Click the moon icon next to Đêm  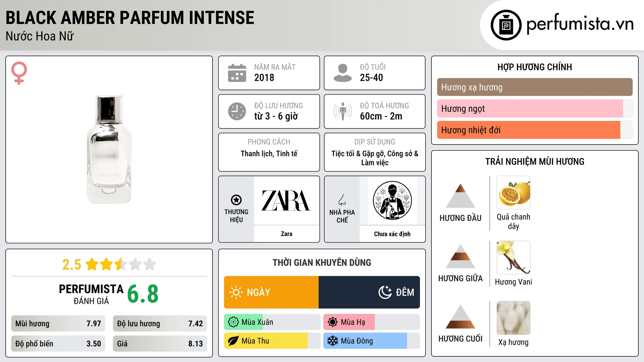click(x=385, y=292)
